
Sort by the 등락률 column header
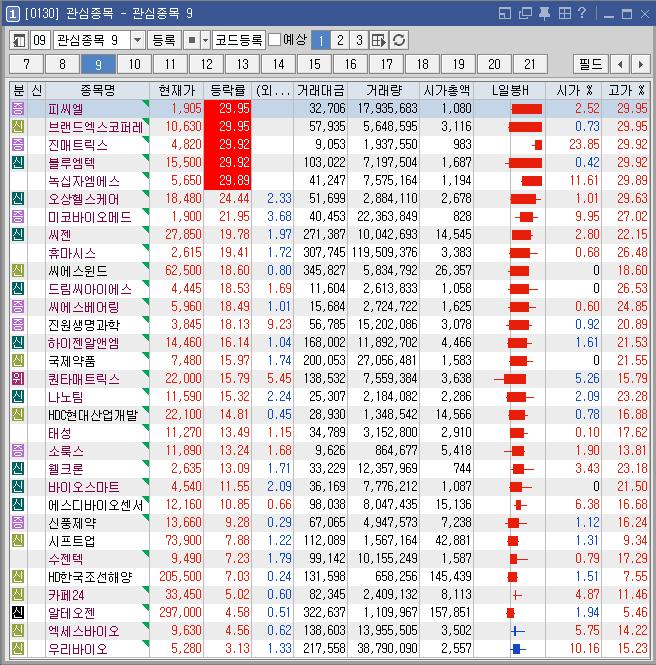coord(228,90)
